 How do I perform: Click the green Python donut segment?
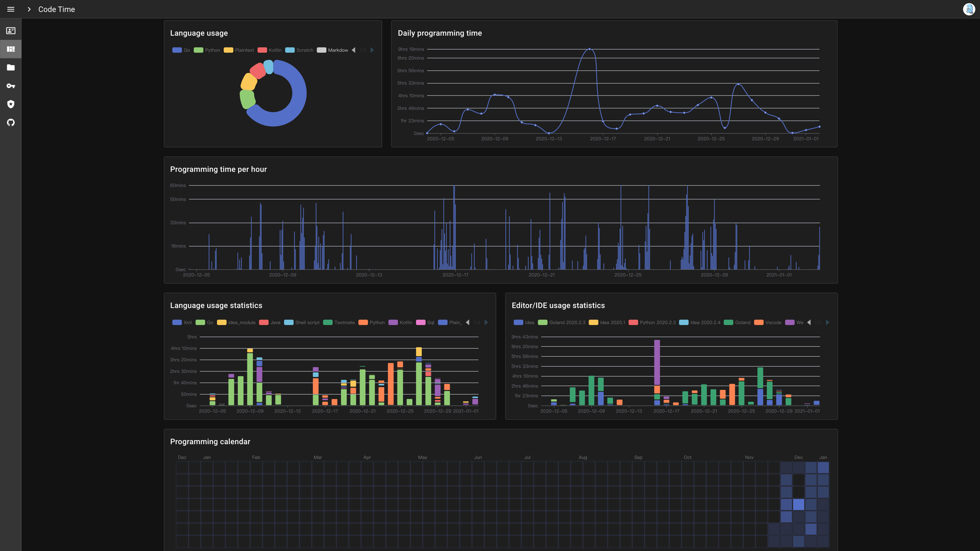coord(247,99)
